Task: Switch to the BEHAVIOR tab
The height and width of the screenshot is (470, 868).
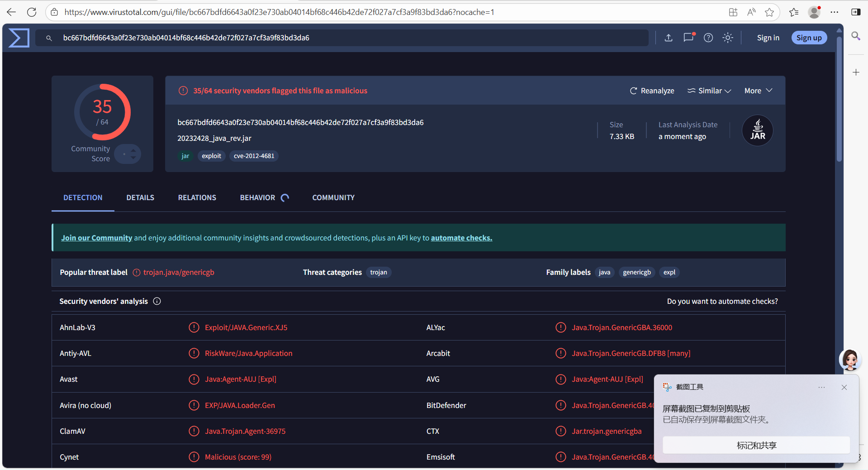Action: click(264, 197)
